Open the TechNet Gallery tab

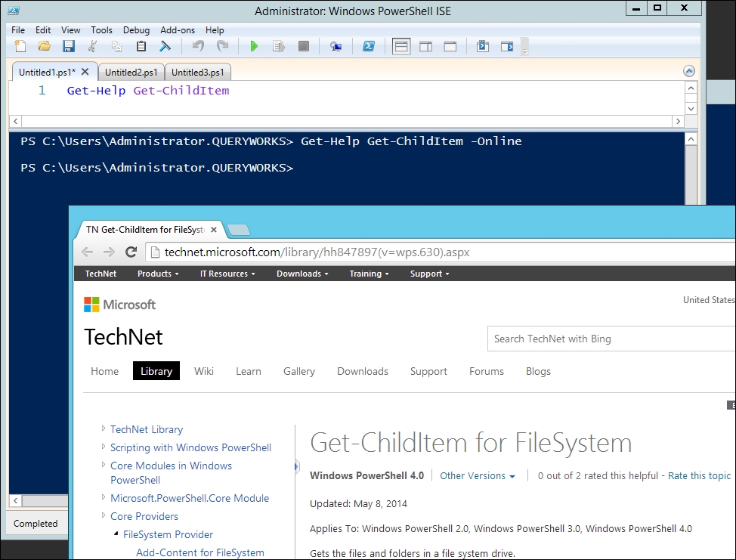click(x=299, y=371)
